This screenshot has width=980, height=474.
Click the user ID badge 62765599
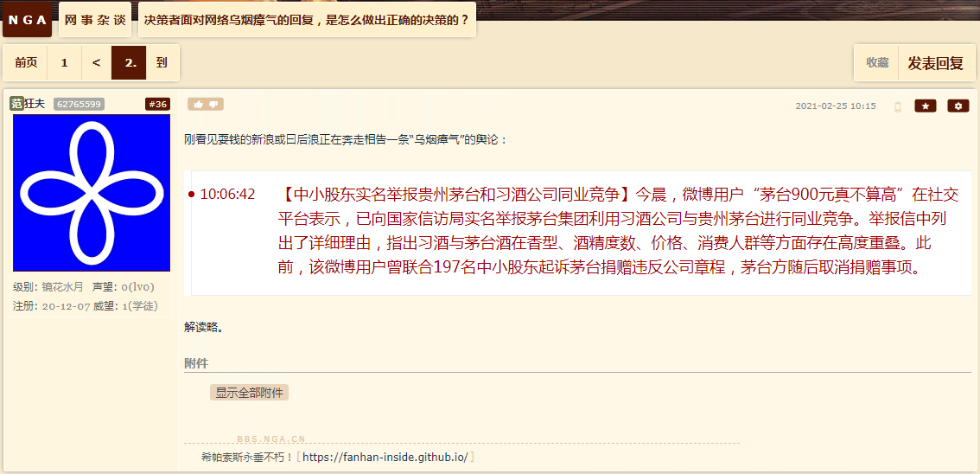(79, 105)
